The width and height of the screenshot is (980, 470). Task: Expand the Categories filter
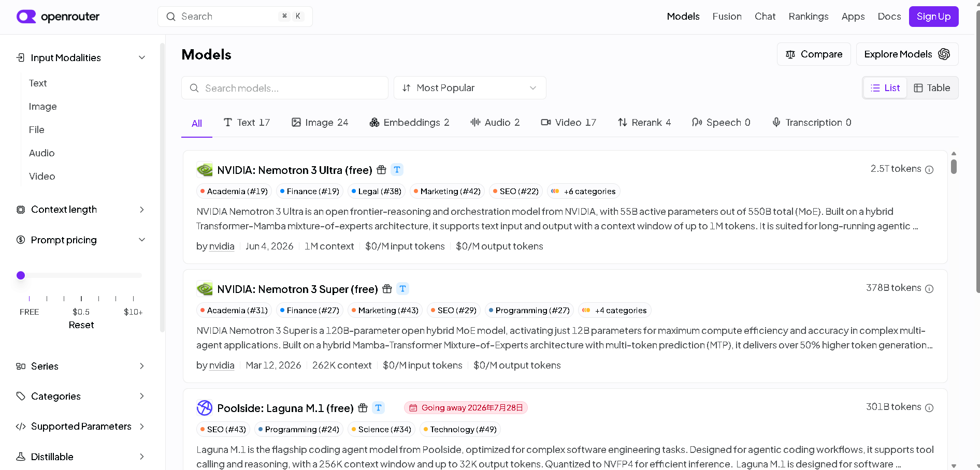coord(142,396)
